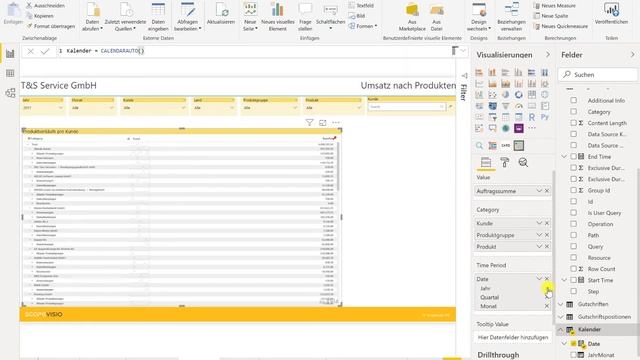Collapse the Visualisierungen pane
Image resolution: width=640 pixels, height=360 pixels.
(548, 55)
